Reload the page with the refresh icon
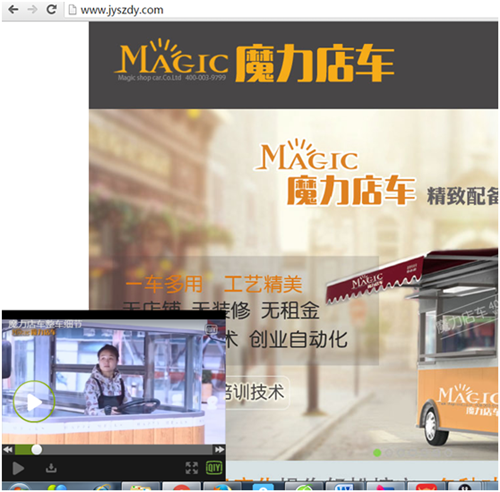 coord(51,9)
